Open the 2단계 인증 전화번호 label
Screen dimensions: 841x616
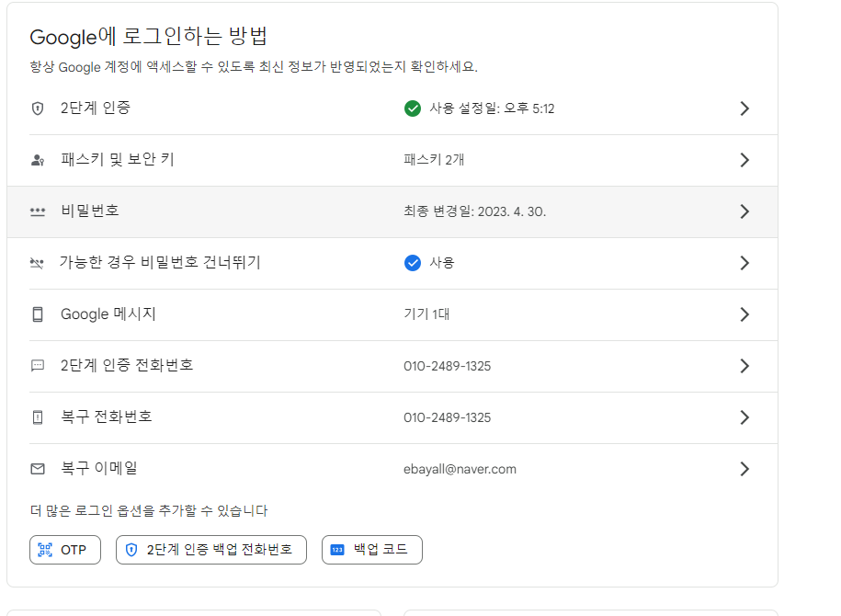pos(127,365)
